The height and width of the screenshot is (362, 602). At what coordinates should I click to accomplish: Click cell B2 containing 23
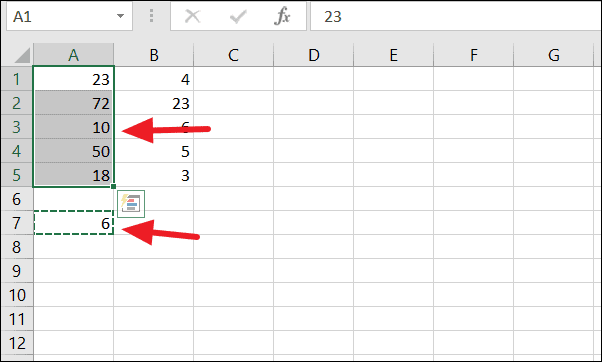click(154, 103)
